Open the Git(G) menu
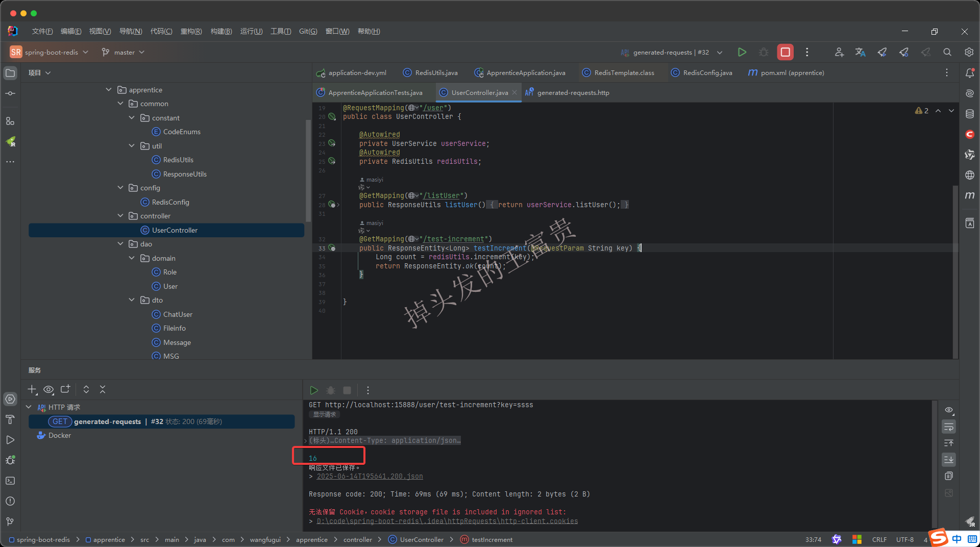Image resolution: width=980 pixels, height=547 pixels. (308, 31)
